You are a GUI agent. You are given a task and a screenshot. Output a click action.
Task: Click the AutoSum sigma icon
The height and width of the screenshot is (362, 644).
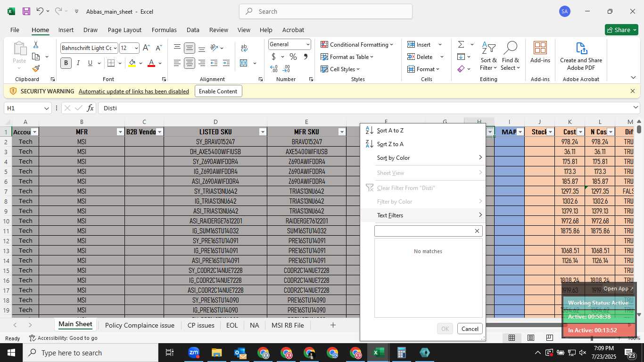pos(461,44)
